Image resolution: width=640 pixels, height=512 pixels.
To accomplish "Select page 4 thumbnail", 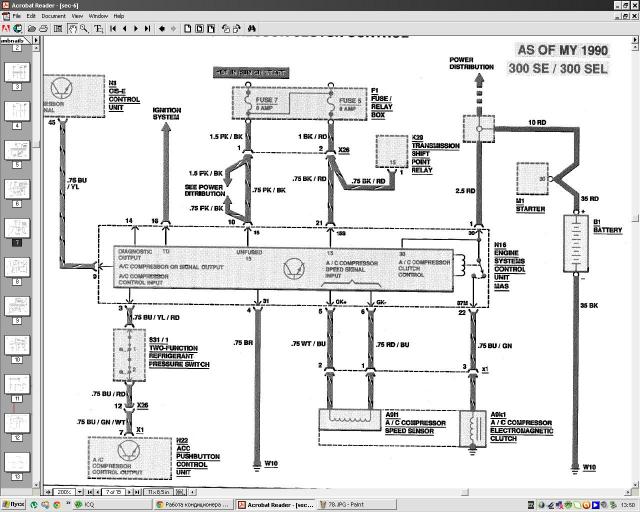I will (17, 111).
